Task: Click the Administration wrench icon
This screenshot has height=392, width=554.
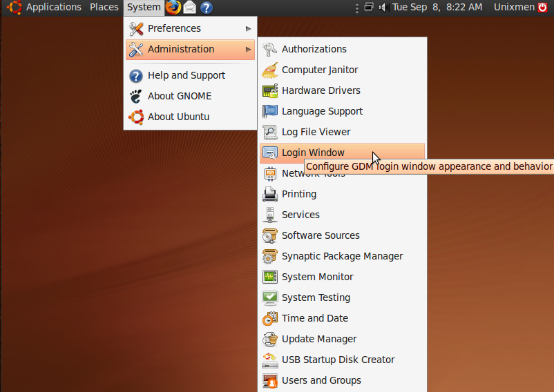Action: pyautogui.click(x=136, y=50)
